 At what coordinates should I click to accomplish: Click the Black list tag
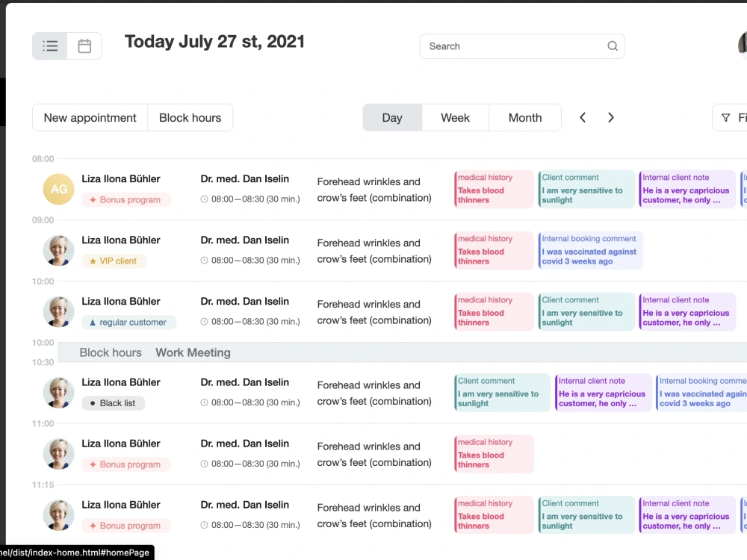[x=113, y=403]
